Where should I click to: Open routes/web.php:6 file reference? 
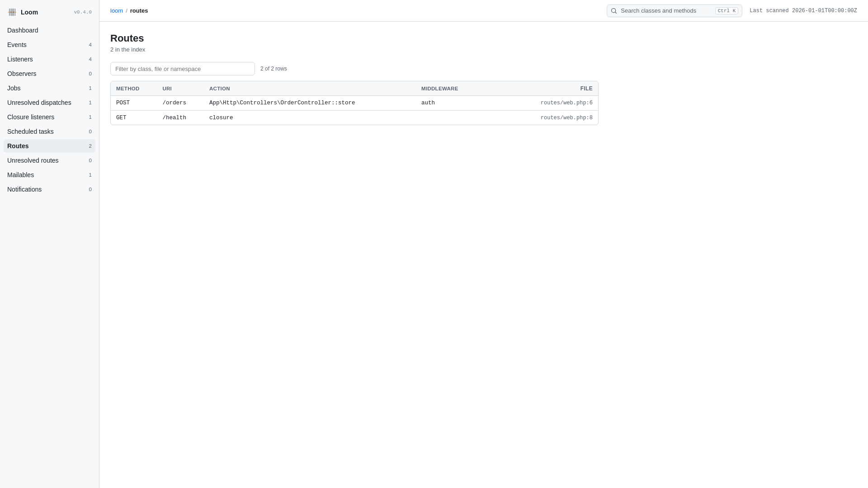coord(566,103)
